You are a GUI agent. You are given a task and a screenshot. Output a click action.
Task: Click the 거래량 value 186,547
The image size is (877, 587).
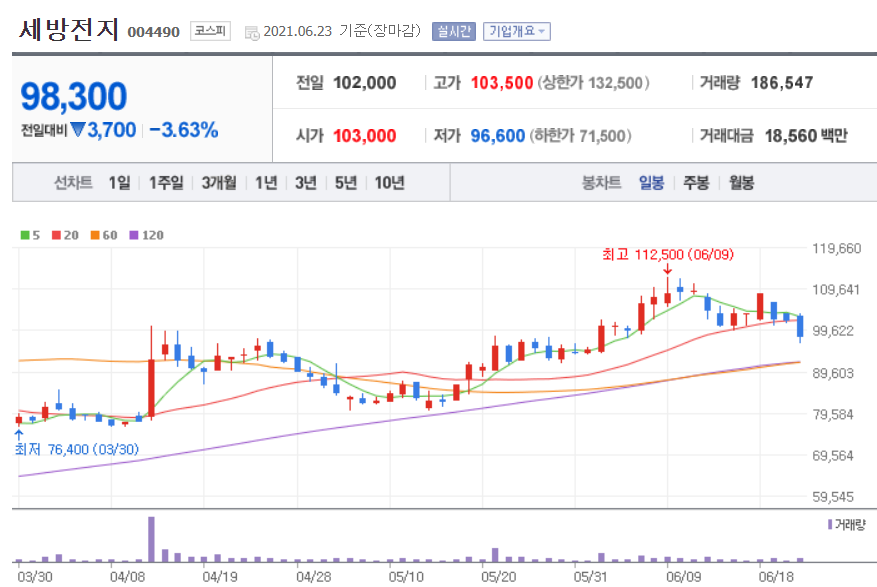(782, 83)
